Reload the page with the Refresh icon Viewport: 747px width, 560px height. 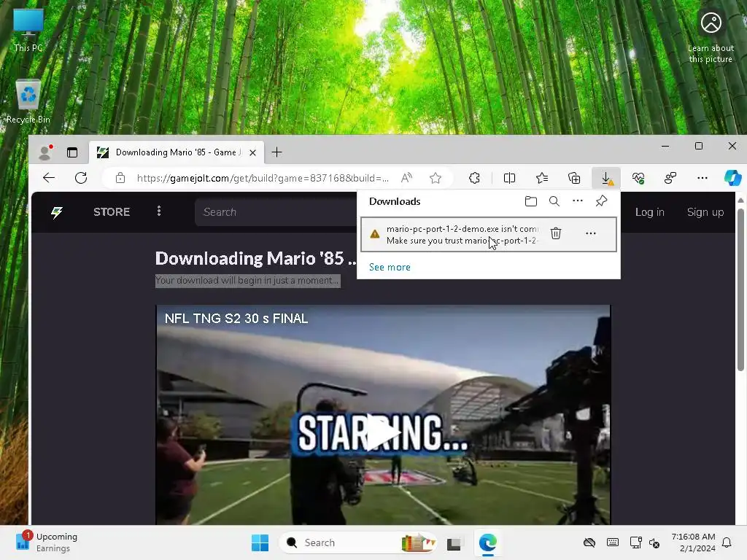coord(81,178)
